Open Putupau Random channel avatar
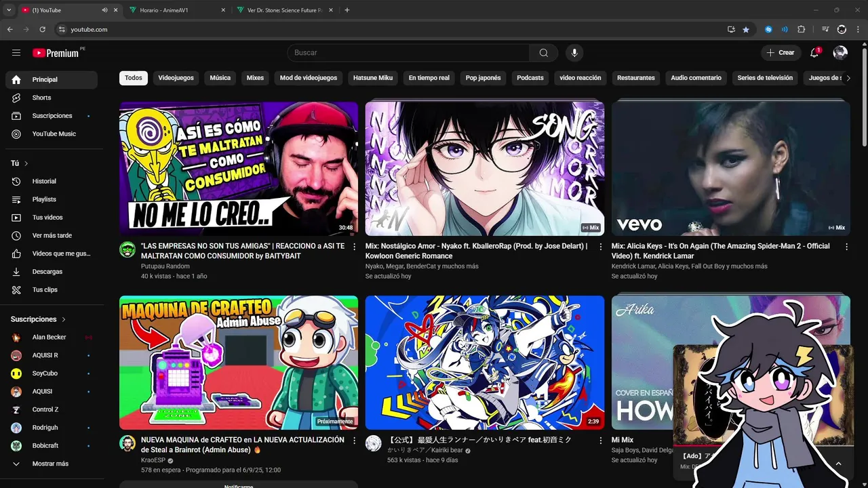The image size is (868, 488). 127,249
